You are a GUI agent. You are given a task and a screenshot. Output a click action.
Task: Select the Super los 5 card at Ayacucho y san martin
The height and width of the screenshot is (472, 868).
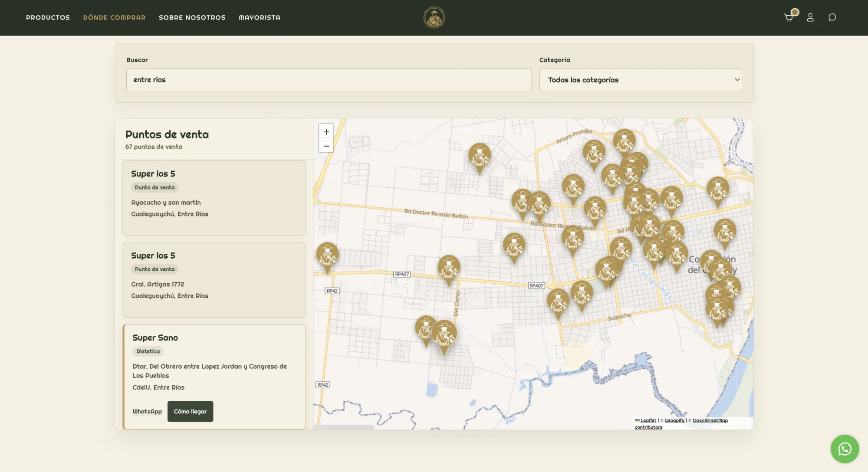(x=214, y=198)
